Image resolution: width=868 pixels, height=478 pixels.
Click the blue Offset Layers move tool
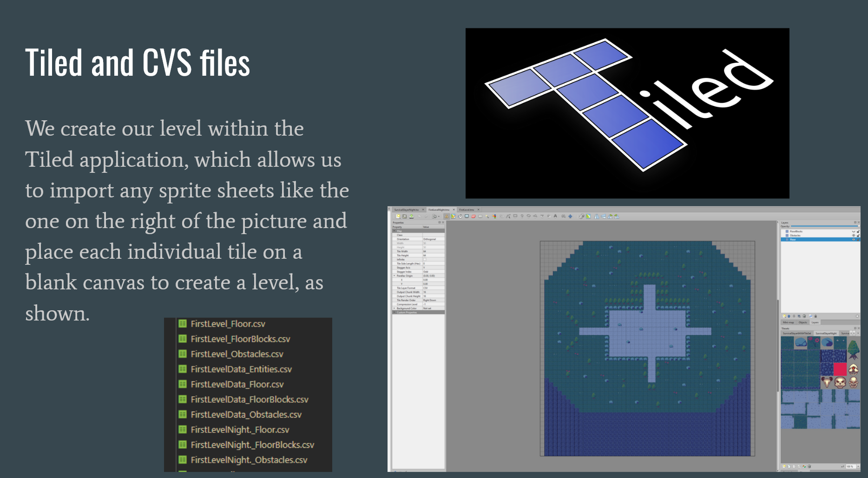click(x=570, y=216)
